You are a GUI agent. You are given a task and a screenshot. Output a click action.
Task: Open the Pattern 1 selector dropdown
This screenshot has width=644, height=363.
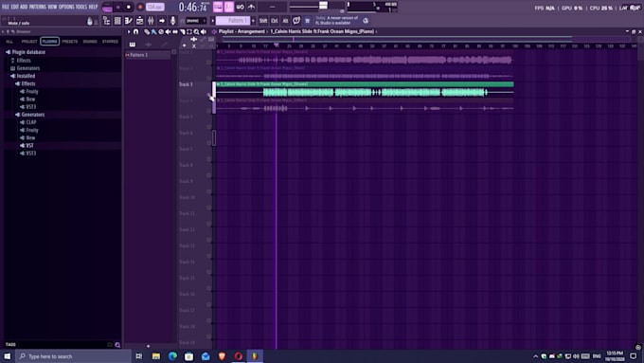(x=233, y=21)
